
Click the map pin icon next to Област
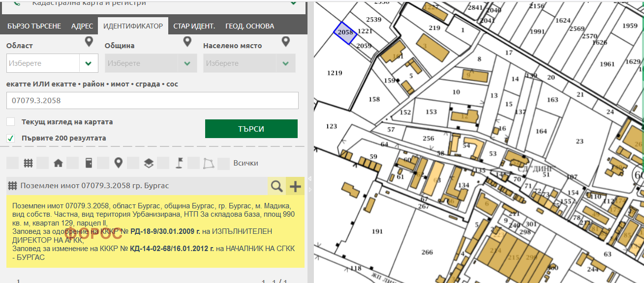[89, 42]
